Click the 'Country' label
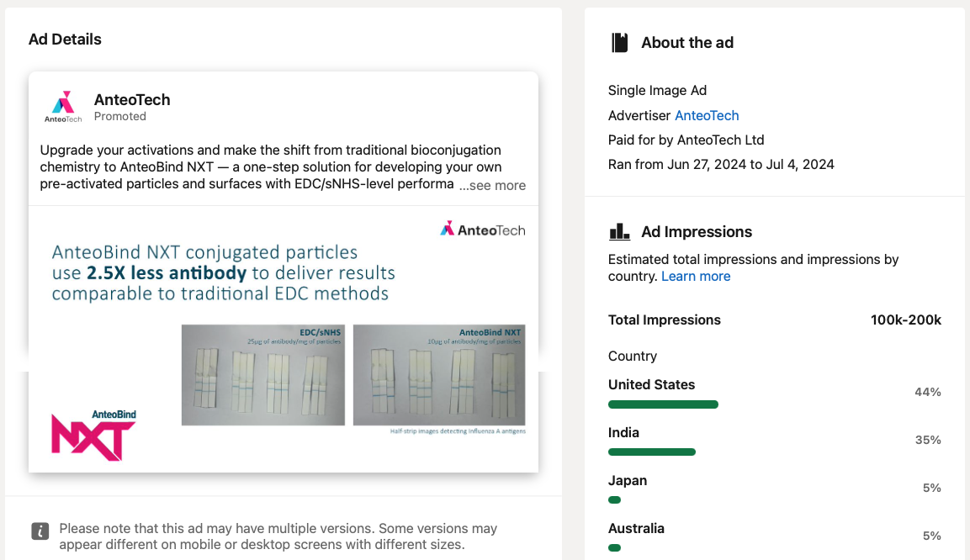 [633, 356]
